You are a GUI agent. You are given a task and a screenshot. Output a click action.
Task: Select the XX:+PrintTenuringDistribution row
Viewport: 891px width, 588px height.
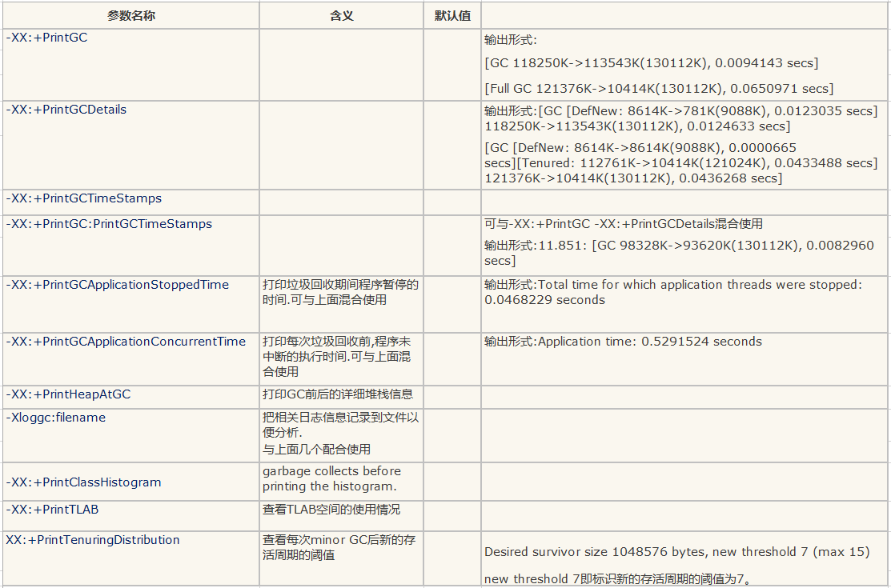click(x=90, y=539)
